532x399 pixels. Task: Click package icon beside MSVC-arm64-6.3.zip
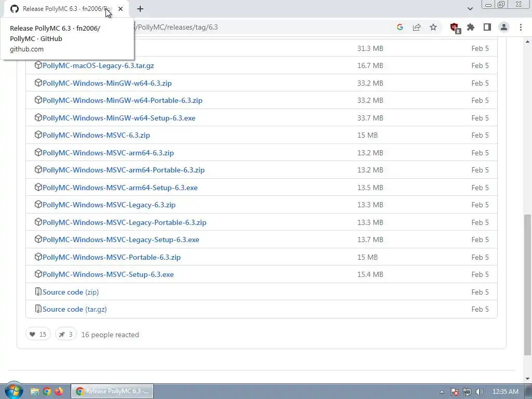(38, 152)
